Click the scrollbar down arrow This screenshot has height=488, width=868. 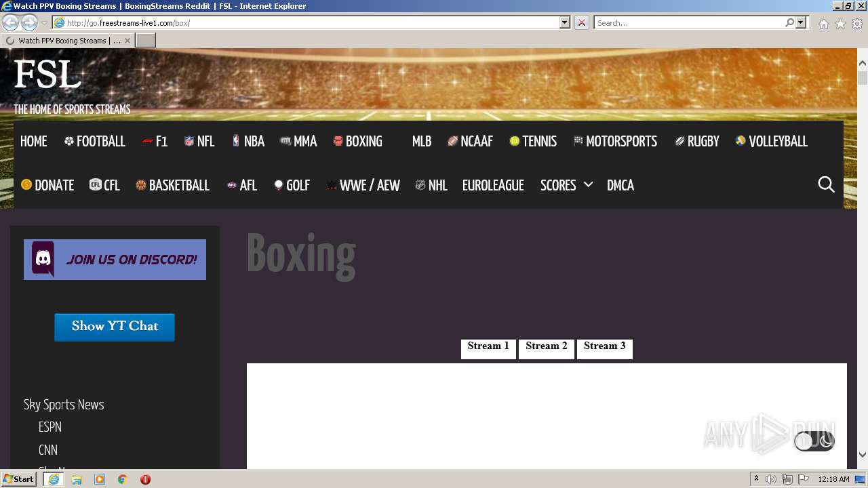[x=863, y=455]
